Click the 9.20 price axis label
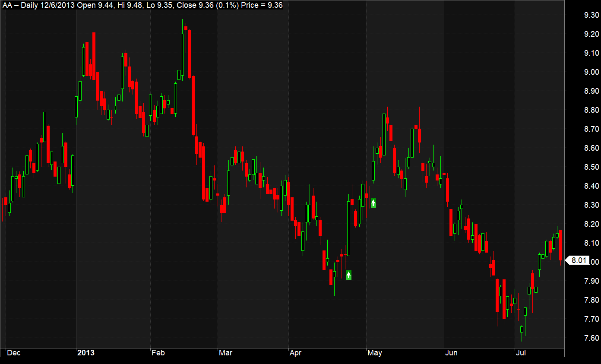 pos(592,34)
